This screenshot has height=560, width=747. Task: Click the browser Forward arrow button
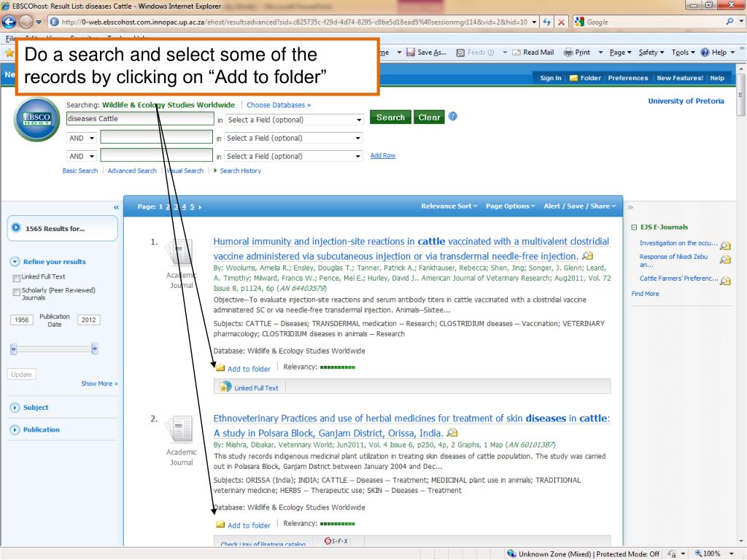coord(26,21)
